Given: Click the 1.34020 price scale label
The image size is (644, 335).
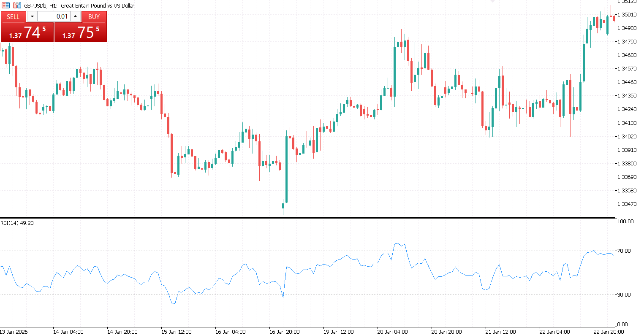Looking at the screenshot, I should [x=627, y=136].
